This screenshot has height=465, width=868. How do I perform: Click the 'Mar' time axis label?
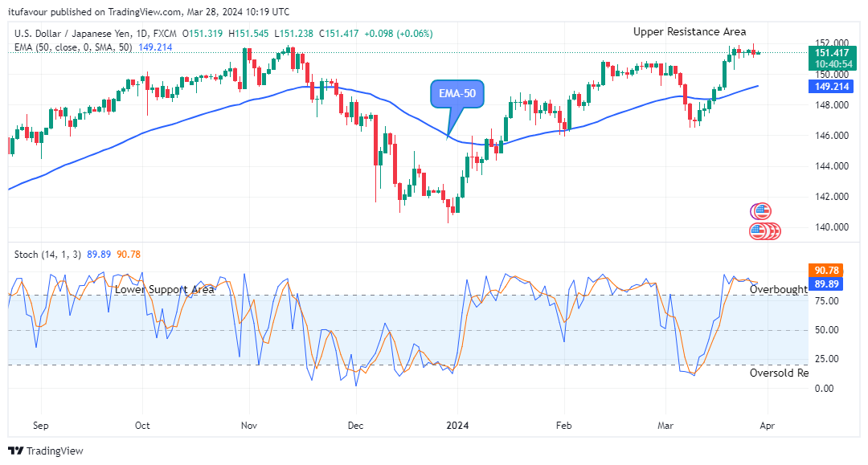click(x=665, y=425)
